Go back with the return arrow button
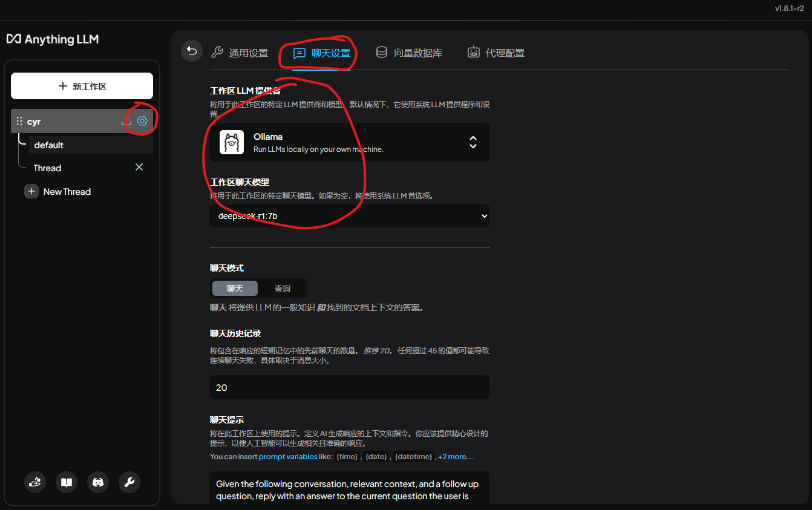812x510 pixels. [x=192, y=51]
